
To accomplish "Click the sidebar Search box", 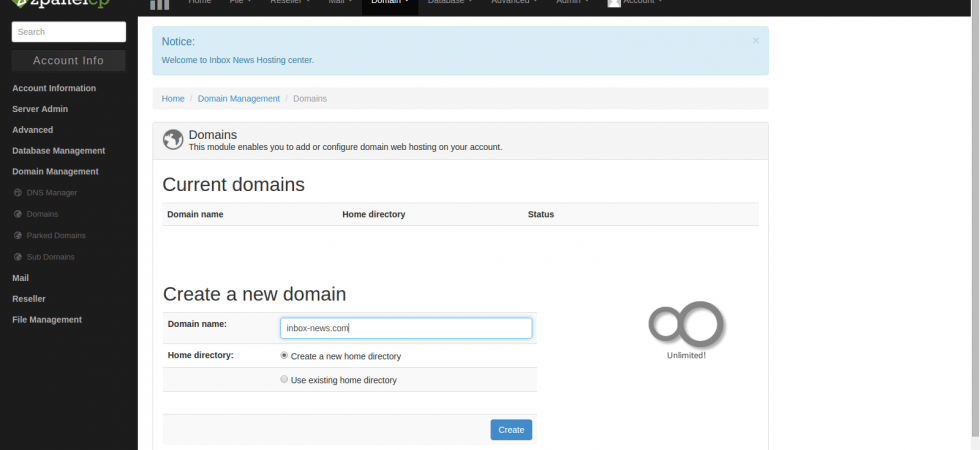I will click(x=69, y=32).
